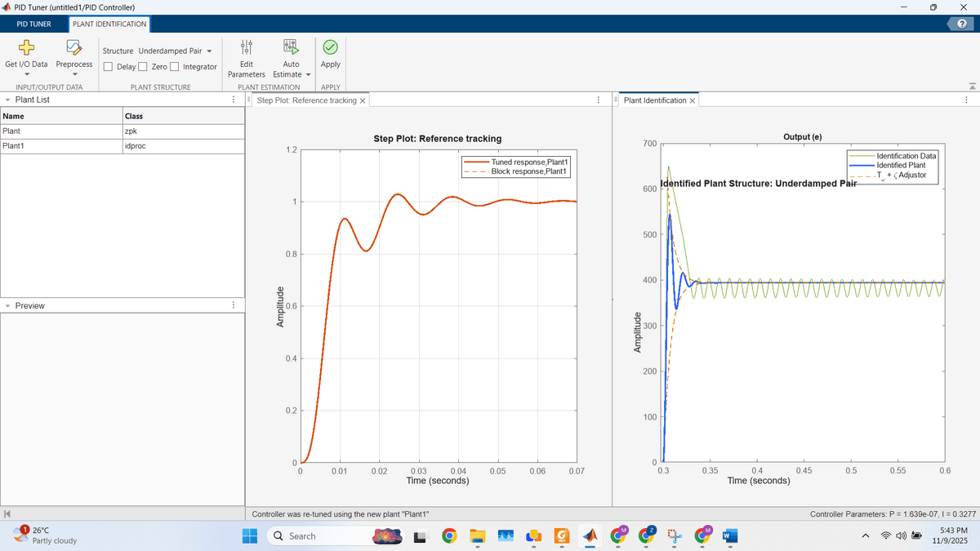Open the Structure Underdamped Pair dropdown
The height and width of the screenshot is (551, 980).
coord(174,51)
